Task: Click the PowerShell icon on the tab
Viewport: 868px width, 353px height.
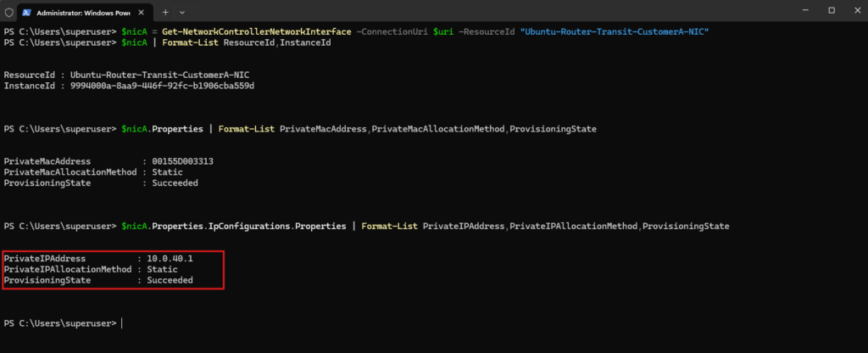Action: point(26,12)
